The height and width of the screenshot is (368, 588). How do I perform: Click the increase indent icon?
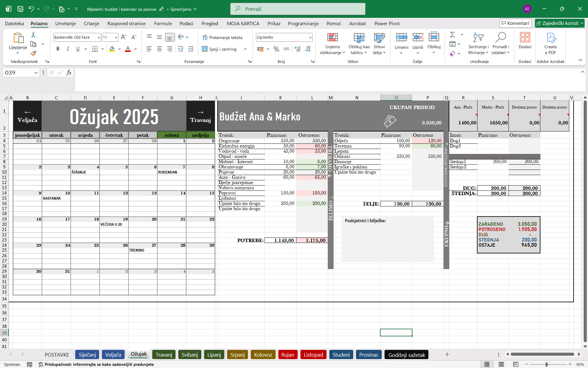(x=191, y=49)
